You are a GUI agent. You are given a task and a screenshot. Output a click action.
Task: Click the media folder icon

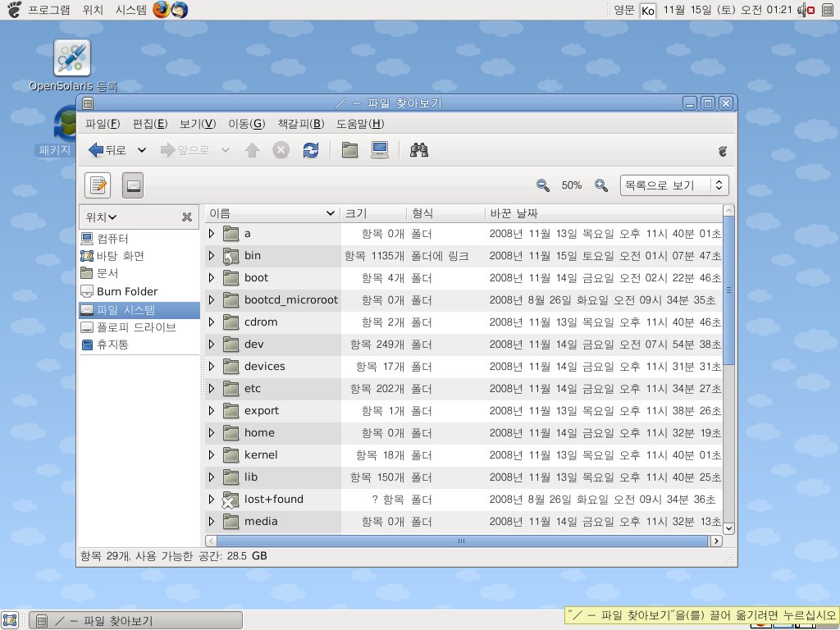(231, 521)
